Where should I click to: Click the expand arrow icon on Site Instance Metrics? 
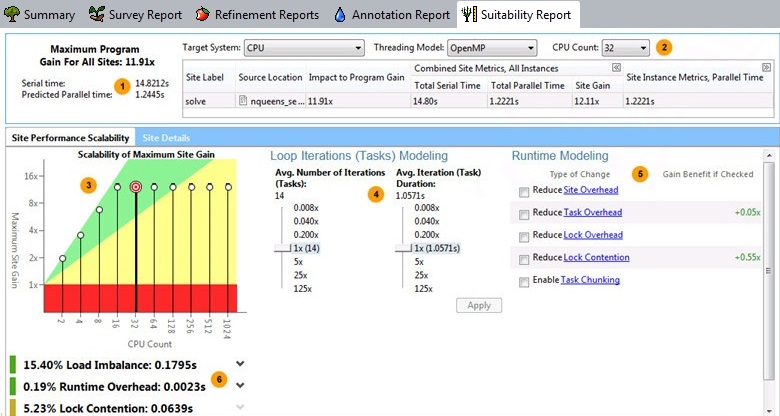point(766,67)
